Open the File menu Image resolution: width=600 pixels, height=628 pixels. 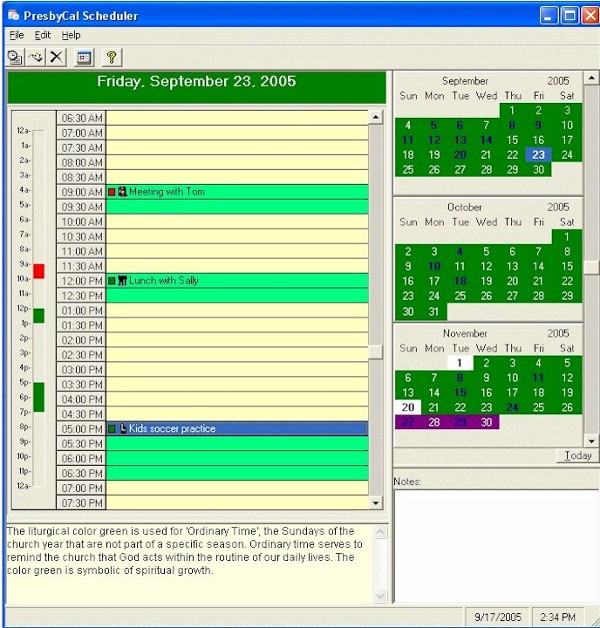[16, 35]
